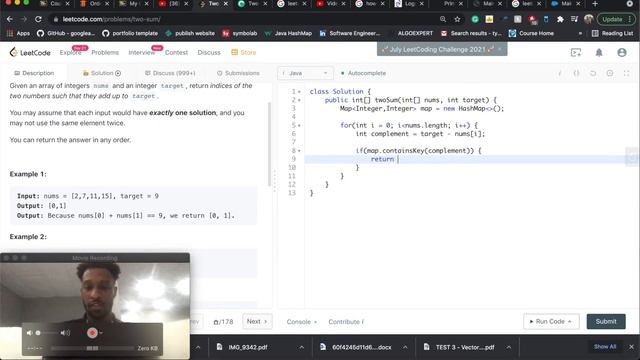Go back to the previous page
Viewport: 640px width, 360px height.
[9, 19]
